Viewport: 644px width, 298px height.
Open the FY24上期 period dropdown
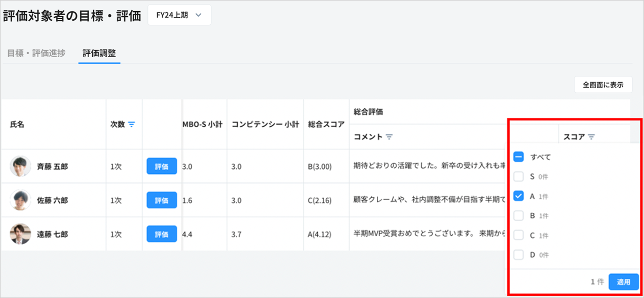(179, 15)
